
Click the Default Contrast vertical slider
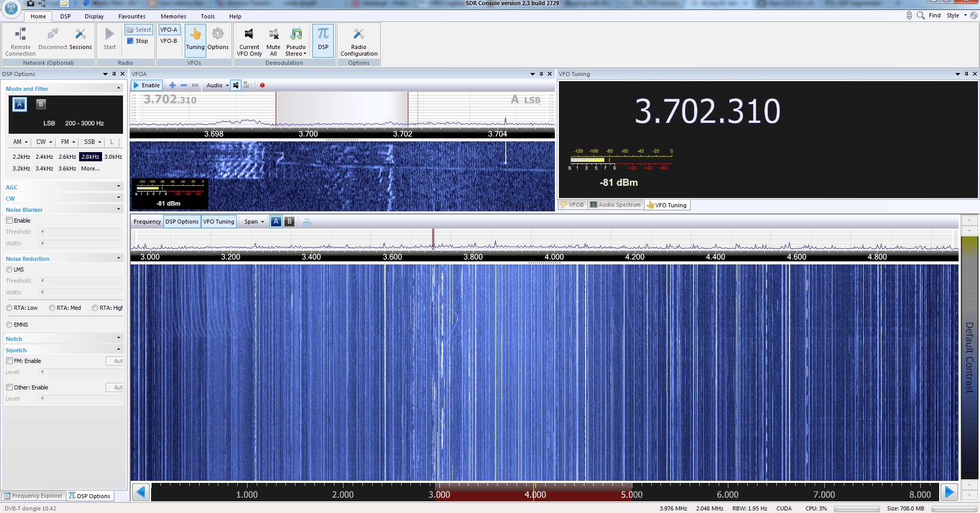click(x=969, y=357)
